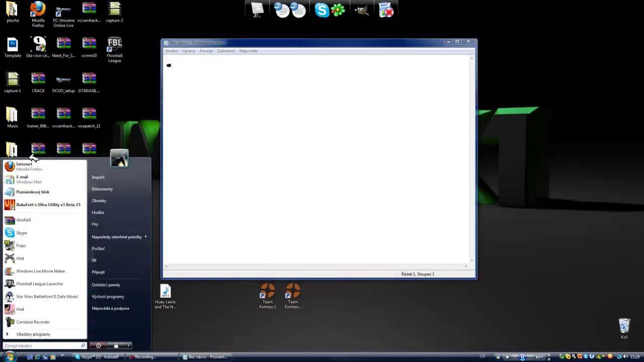Open OpenOffice Writer dock icon
This screenshot has width=644, height=362.
281,10
